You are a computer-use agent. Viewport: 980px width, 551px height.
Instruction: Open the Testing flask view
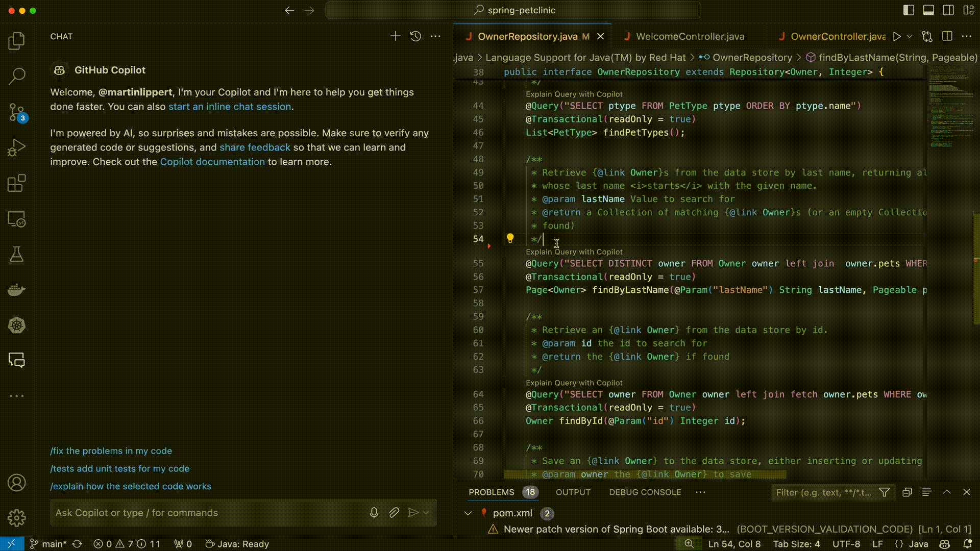click(x=16, y=254)
